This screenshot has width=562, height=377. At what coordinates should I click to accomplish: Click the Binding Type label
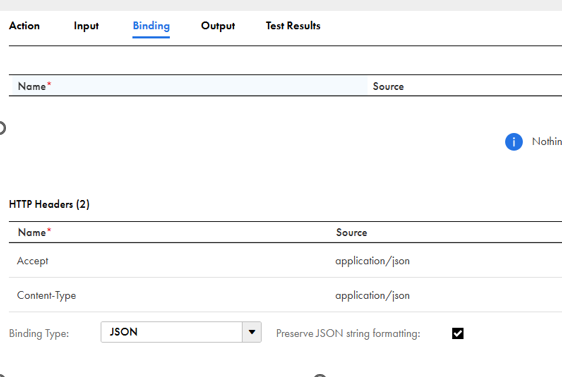pyautogui.click(x=39, y=333)
